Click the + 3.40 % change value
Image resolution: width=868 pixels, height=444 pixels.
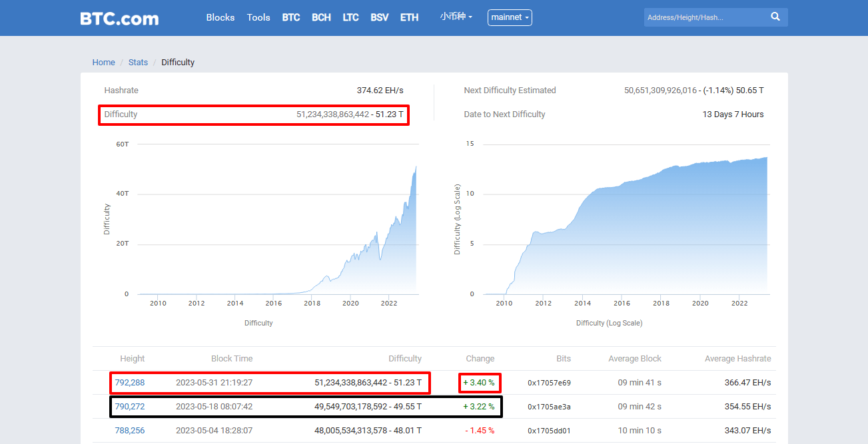pos(479,383)
